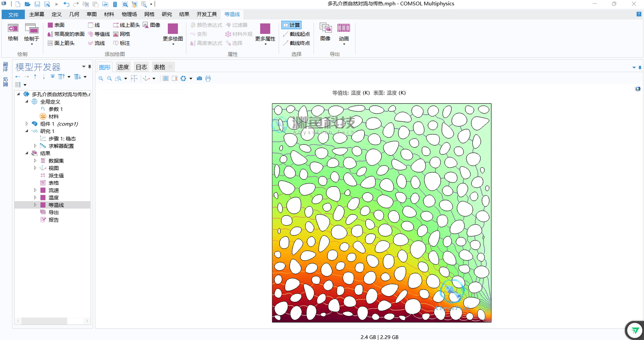Image resolution: width=644 pixels, height=340 pixels.
Task: Add a Streamline (流线) plot
Action: pos(96,43)
